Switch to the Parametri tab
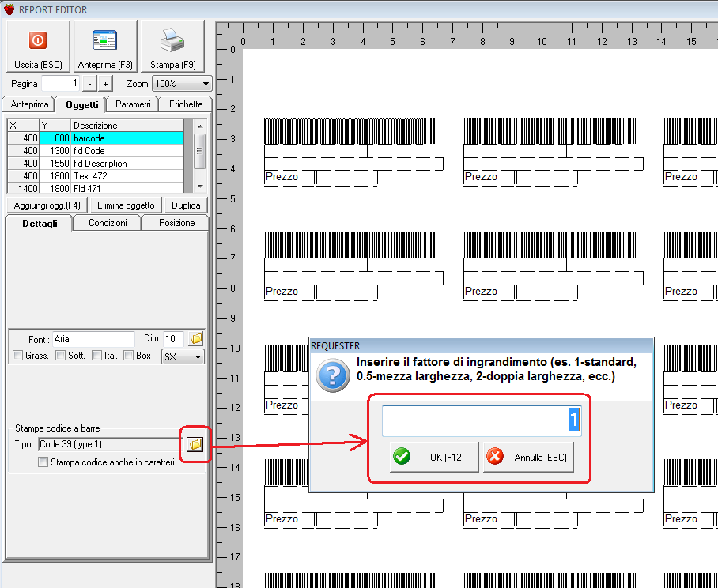Screen dimensions: 718x588 click(x=133, y=104)
